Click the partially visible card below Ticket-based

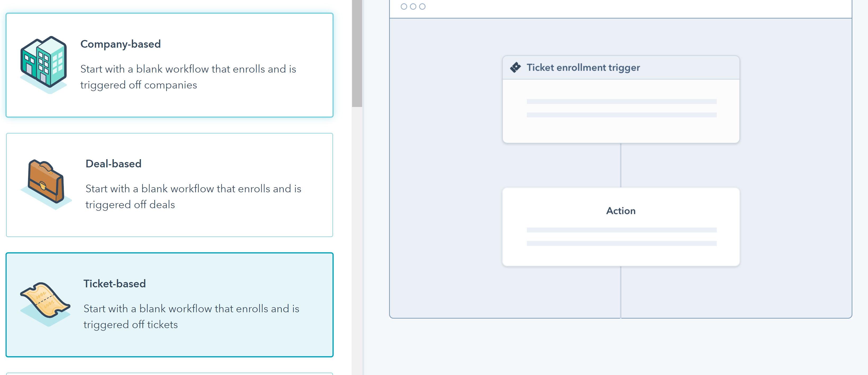click(x=169, y=374)
